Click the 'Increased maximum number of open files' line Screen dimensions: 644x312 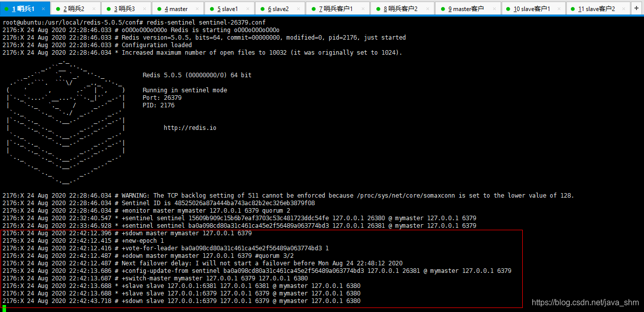point(202,53)
